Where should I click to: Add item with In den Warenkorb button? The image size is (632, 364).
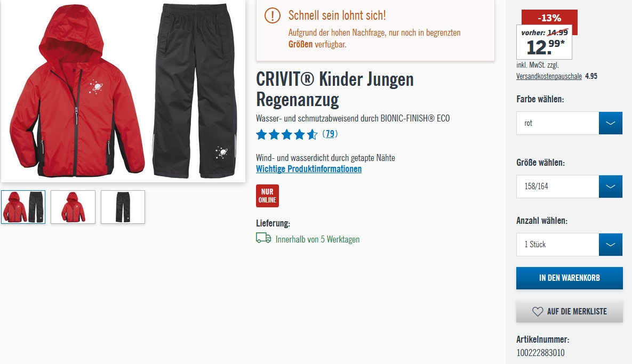coord(570,278)
